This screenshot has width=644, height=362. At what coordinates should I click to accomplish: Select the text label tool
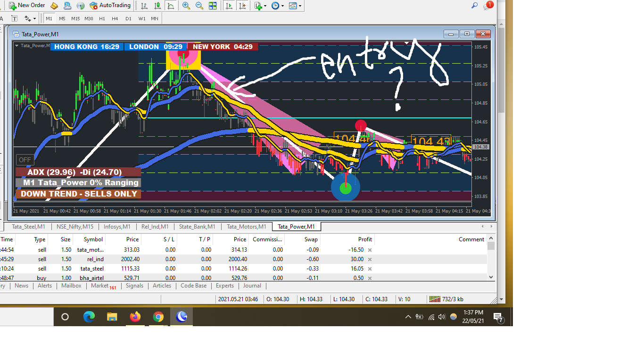click(15, 18)
